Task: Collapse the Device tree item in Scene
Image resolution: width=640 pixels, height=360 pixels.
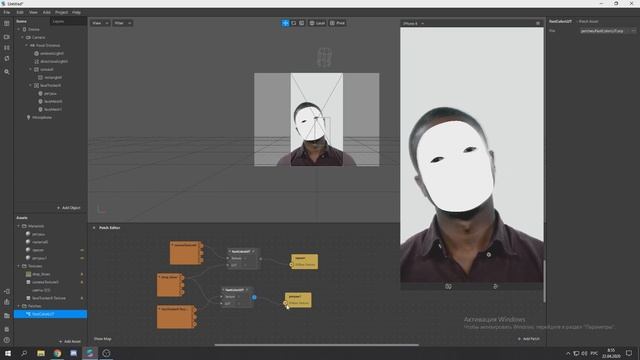Action: (x=19, y=29)
